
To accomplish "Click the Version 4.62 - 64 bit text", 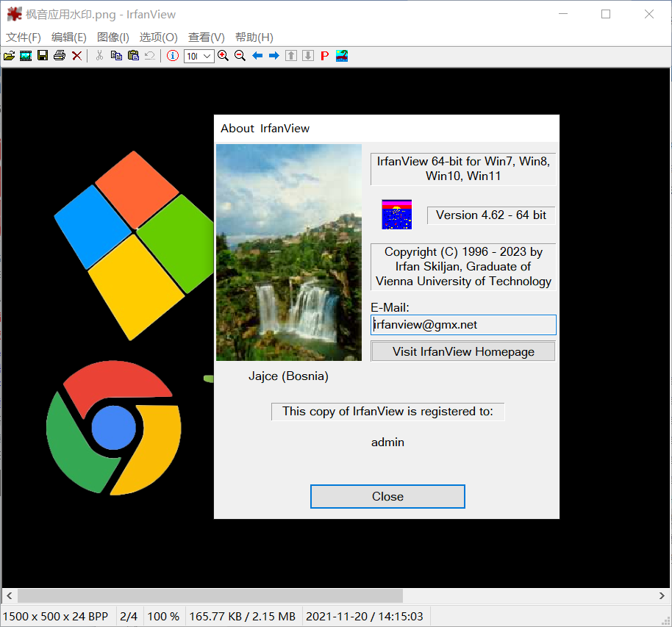I will point(491,215).
